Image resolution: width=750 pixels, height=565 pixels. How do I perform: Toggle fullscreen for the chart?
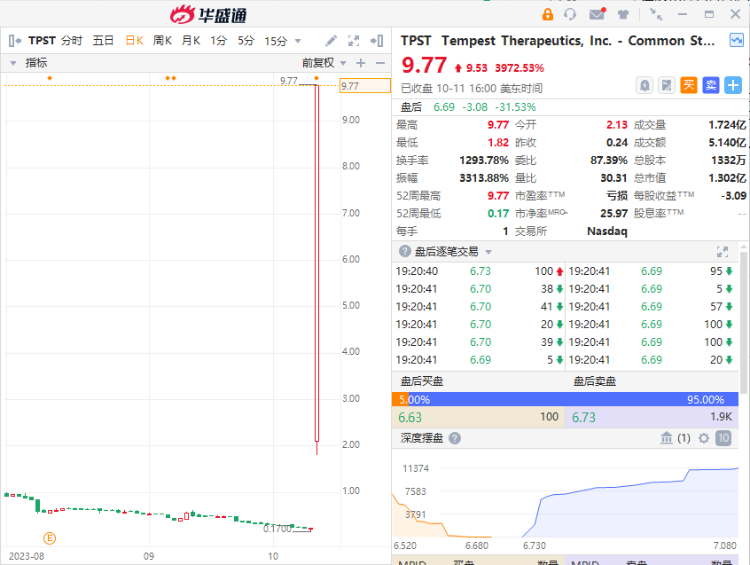click(x=353, y=41)
